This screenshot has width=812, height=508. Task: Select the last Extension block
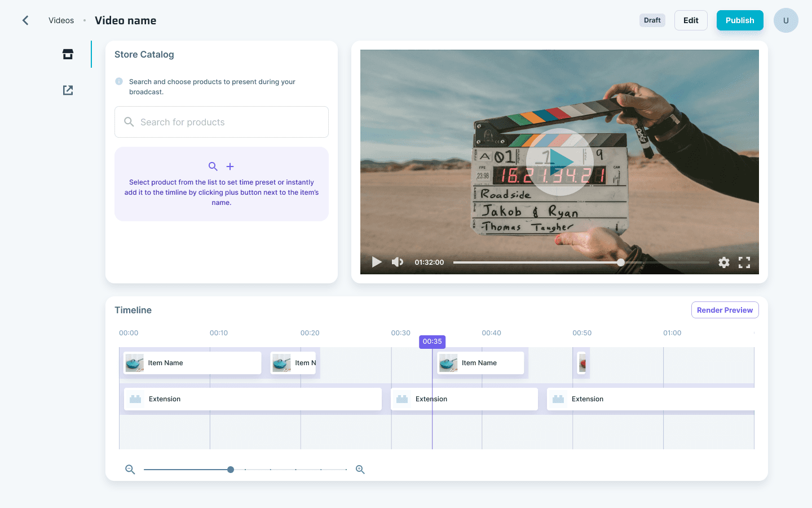pyautogui.click(x=651, y=399)
